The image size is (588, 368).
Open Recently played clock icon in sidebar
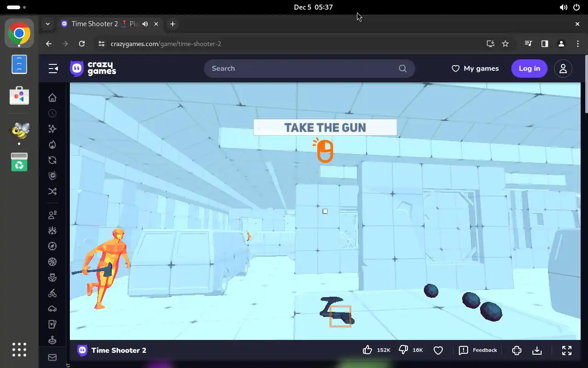click(x=52, y=113)
